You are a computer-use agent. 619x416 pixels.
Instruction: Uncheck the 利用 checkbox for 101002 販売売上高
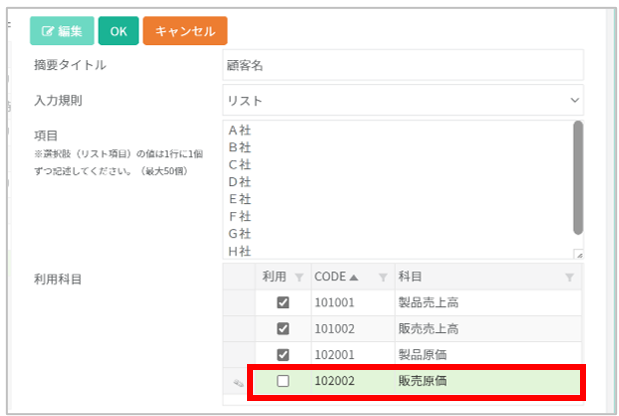pos(283,329)
